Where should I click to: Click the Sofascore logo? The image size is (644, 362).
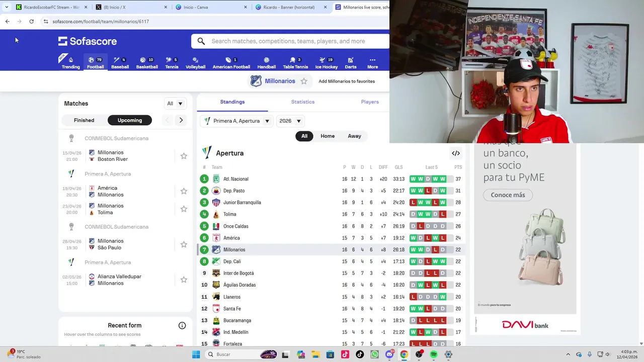[88, 41]
